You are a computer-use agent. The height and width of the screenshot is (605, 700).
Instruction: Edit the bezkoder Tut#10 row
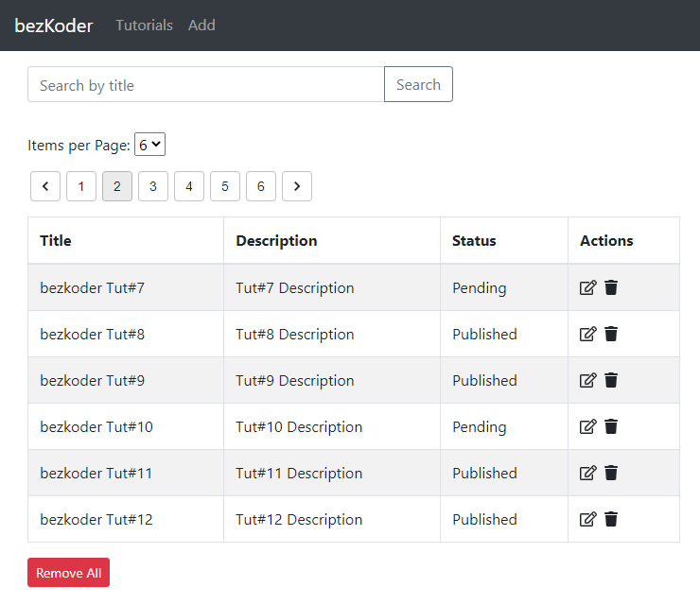588,427
